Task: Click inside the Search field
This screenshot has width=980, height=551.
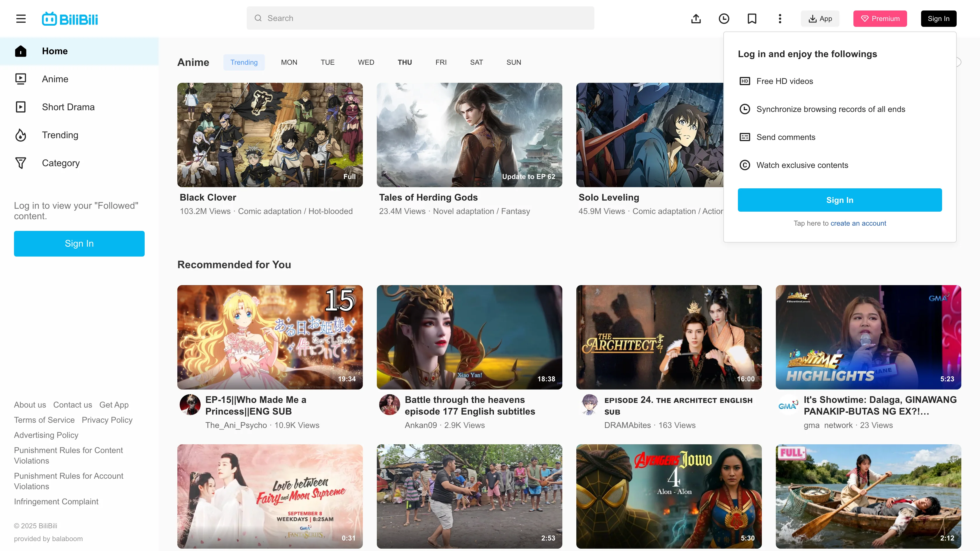Action: [420, 18]
